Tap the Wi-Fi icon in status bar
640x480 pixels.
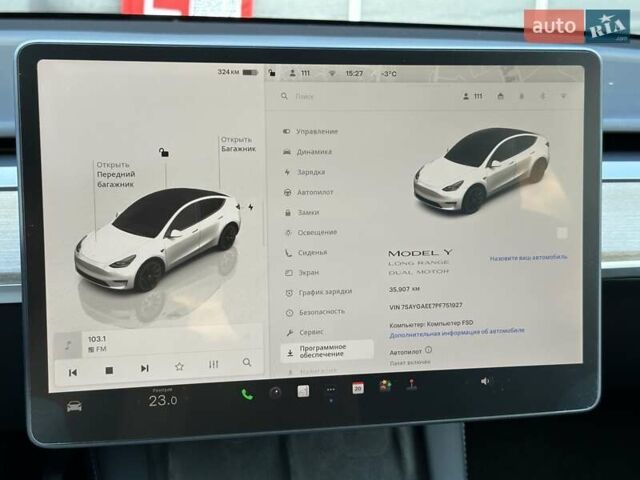point(332,74)
